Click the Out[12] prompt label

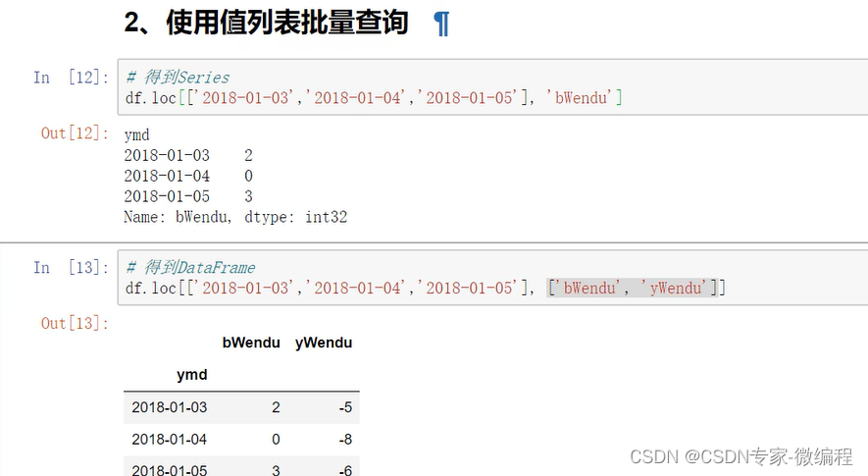[x=75, y=133]
